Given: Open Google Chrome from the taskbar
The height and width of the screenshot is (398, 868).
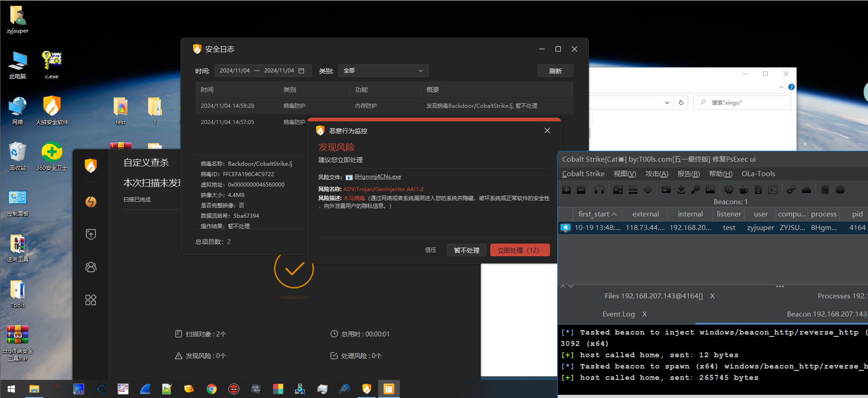Looking at the screenshot, I should (211, 389).
